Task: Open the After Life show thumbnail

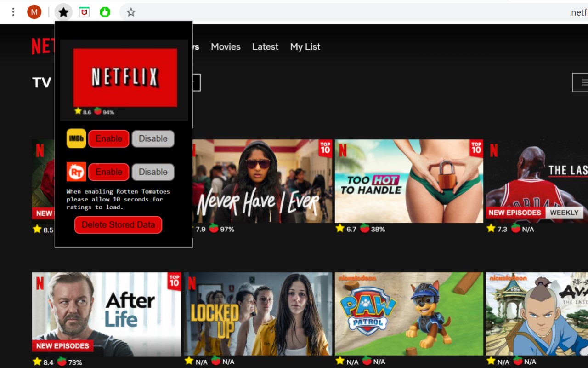Action: pyautogui.click(x=106, y=313)
